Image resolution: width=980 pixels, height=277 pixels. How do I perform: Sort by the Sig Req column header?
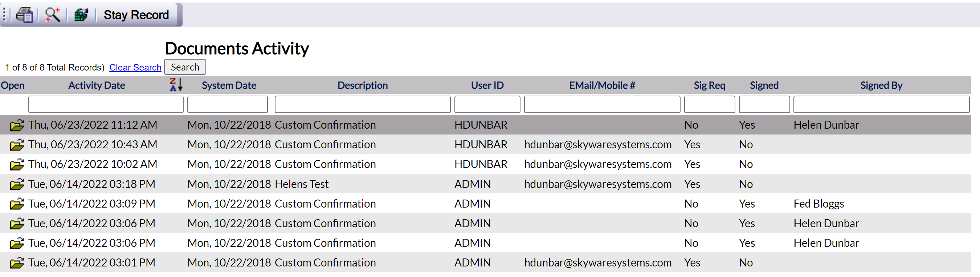point(710,85)
